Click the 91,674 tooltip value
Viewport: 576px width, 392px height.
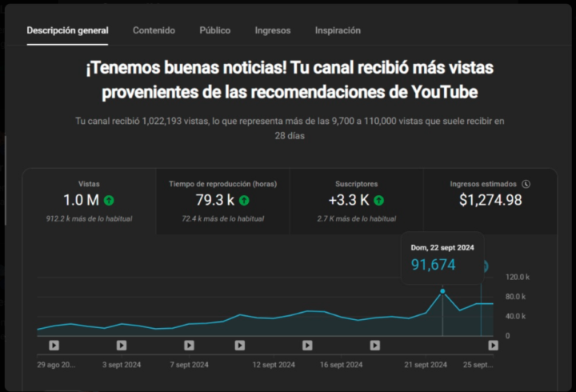[433, 265]
